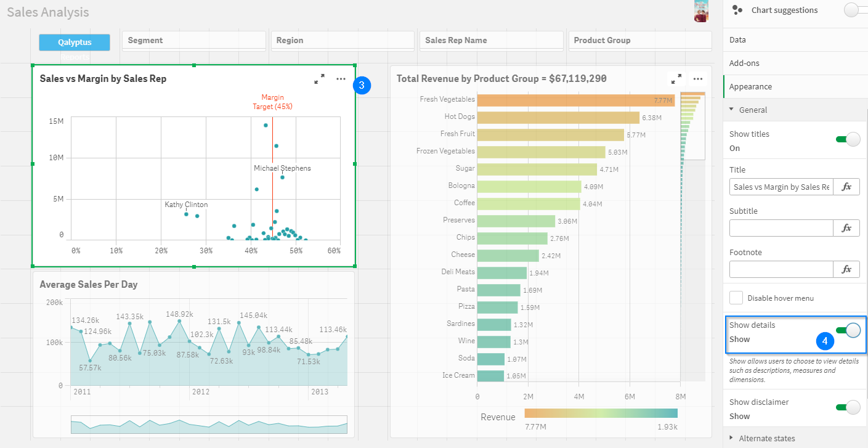
Task: Expand the Sales vs Margin chart to fullscreen
Action: pyautogui.click(x=319, y=79)
